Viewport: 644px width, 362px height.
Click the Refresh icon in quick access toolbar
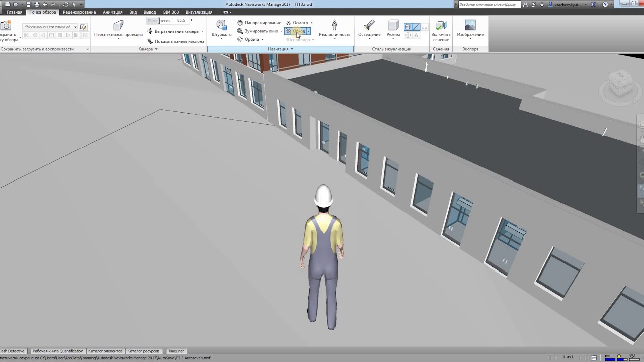point(65,4)
